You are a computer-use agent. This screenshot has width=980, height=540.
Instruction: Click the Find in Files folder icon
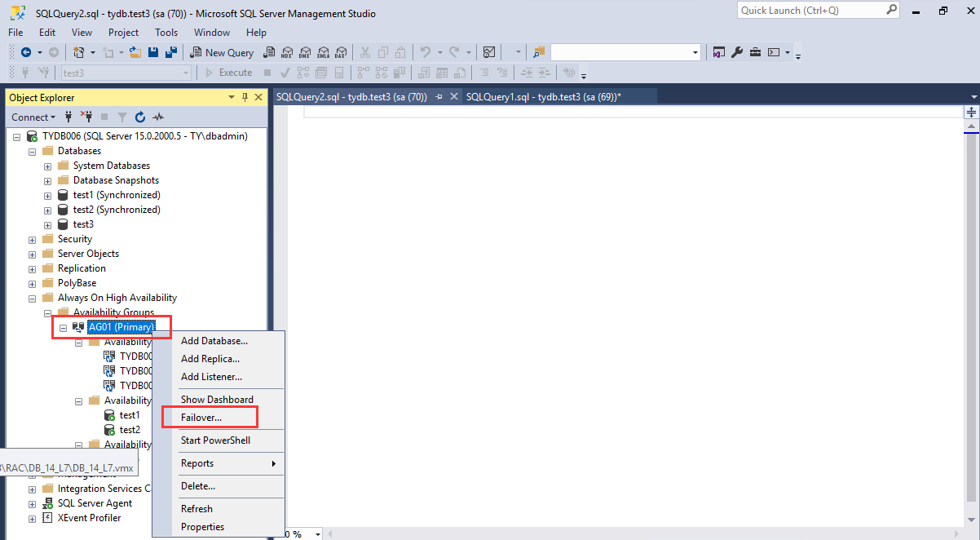tap(539, 52)
